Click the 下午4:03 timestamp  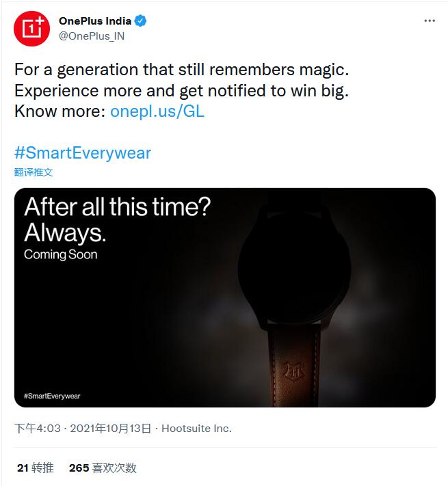click(x=36, y=429)
